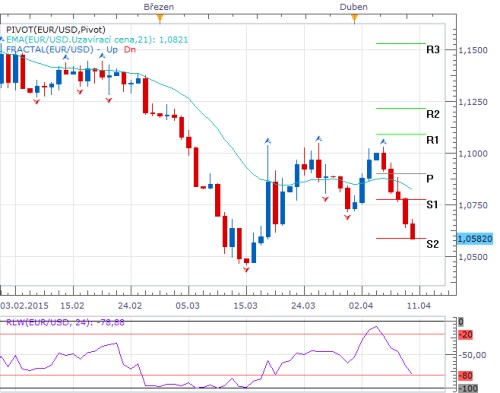
Task: Select the RLW(EUR/USD, 24) indicator label
Action: pyautogui.click(x=65, y=322)
